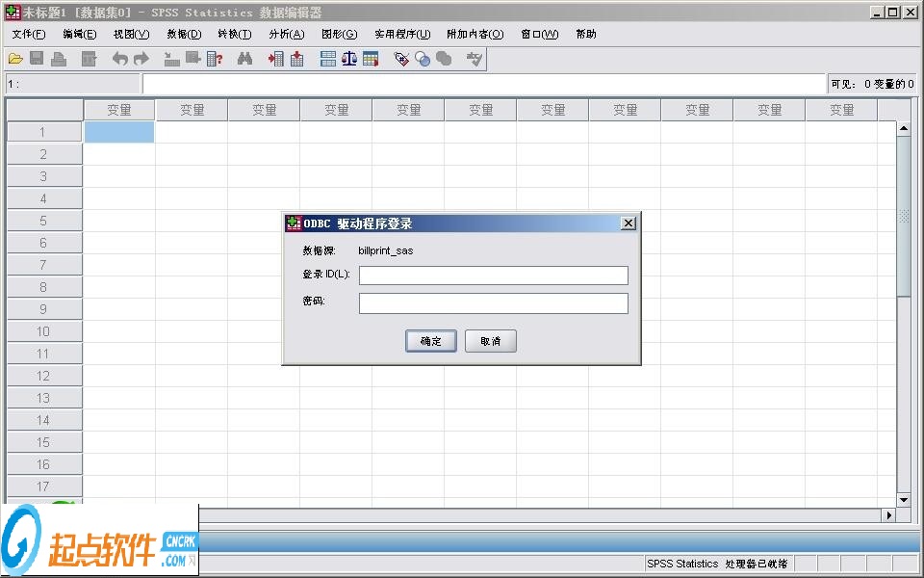Click the Insert Variable icon
The width and height of the screenshot is (924, 578).
(x=297, y=59)
